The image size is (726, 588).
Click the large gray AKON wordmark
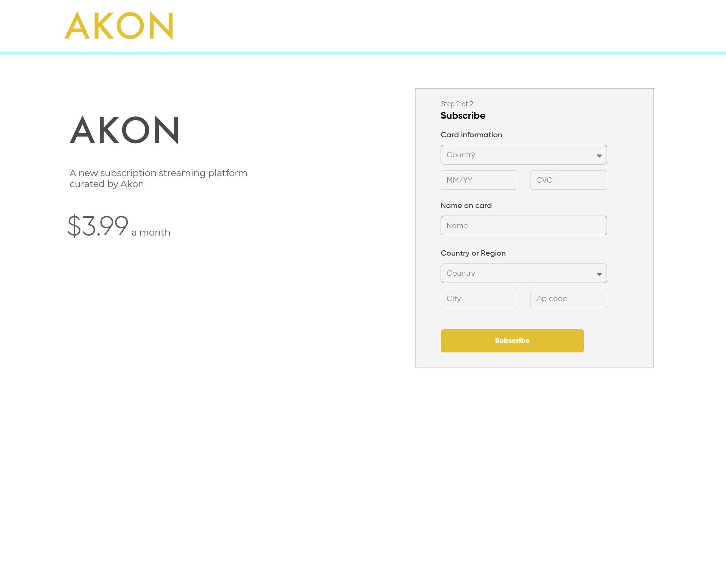[124, 130]
